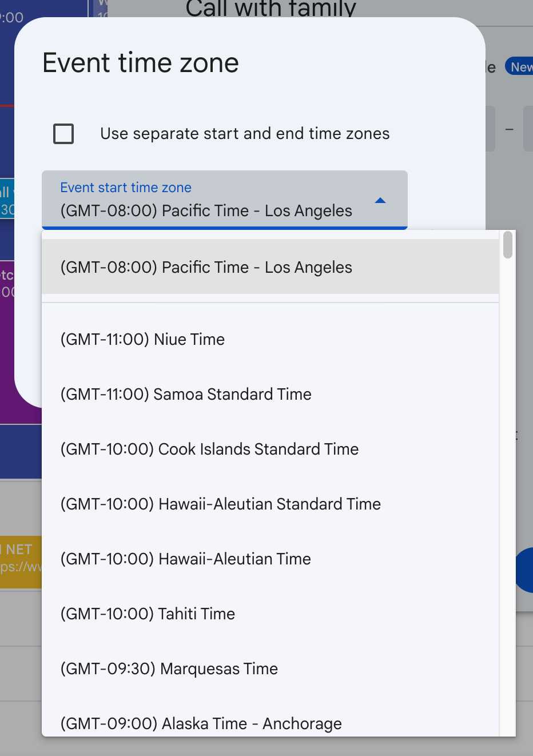
Task: Click the yellow NET event block
Action: click(x=21, y=558)
